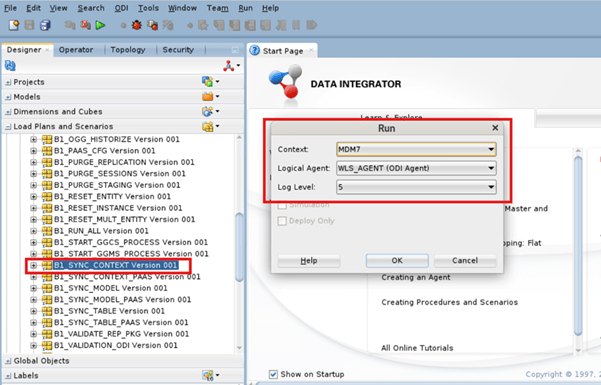Image resolution: width=601 pixels, height=385 pixels.
Task: Click scenario icon of B1_SYNC_MODEL Version 001
Action: 47,288
